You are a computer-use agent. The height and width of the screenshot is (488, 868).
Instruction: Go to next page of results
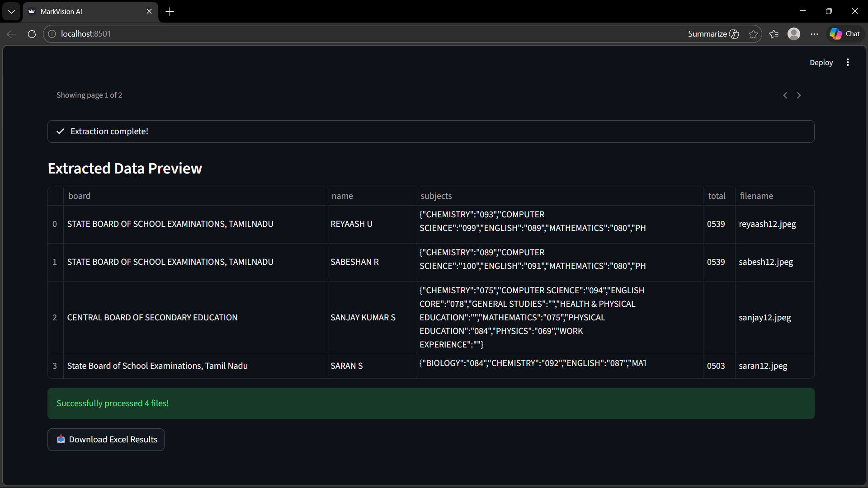(799, 95)
